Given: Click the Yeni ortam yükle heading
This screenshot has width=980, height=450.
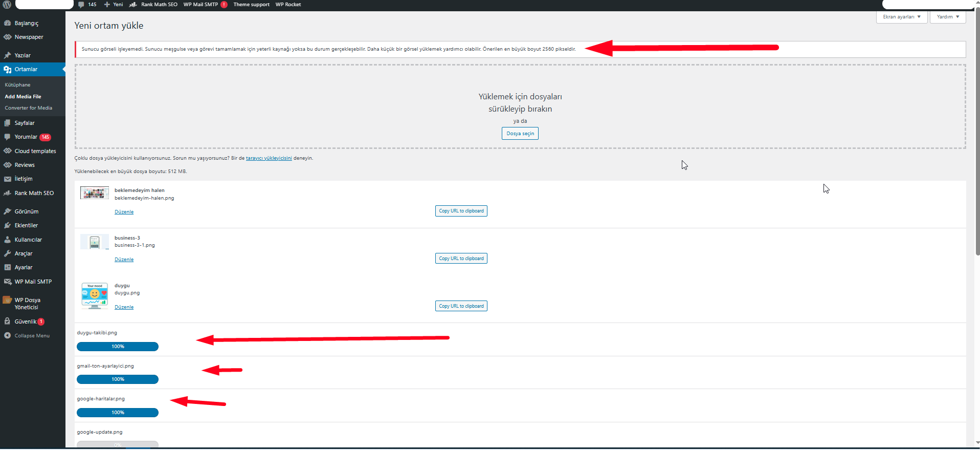Looking at the screenshot, I should [x=109, y=26].
